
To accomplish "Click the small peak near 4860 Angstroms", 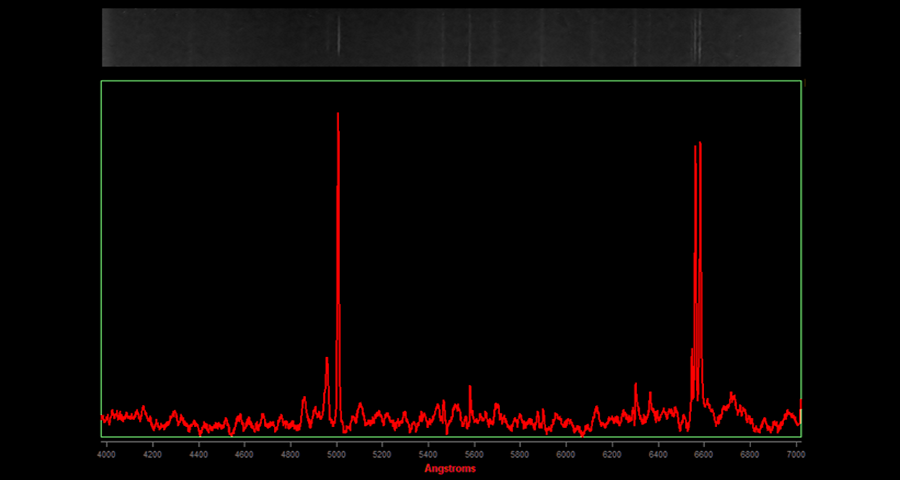I will [304, 398].
